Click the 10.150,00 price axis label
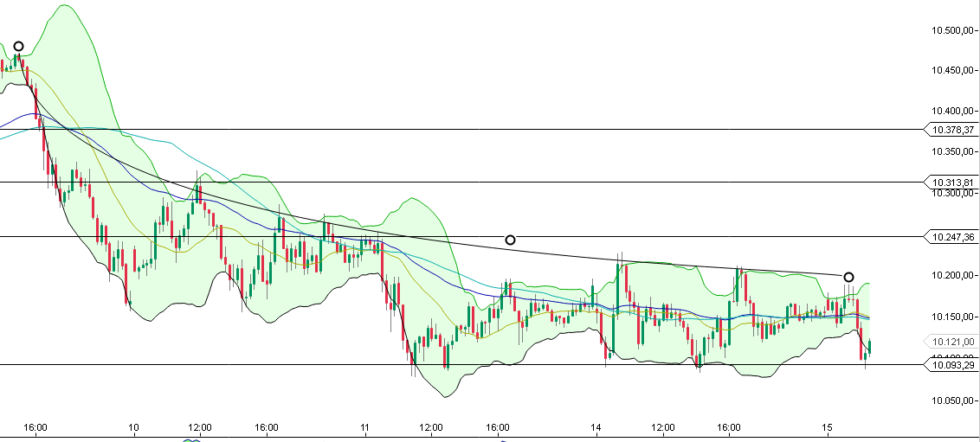This screenshot has width=980, height=442. click(x=952, y=317)
